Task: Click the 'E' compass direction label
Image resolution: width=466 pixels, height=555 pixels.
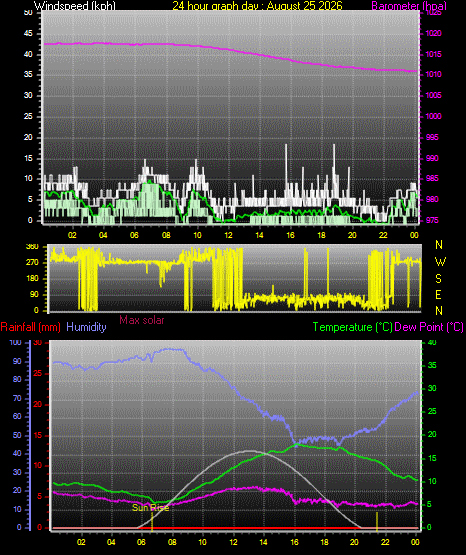Action: (438, 294)
